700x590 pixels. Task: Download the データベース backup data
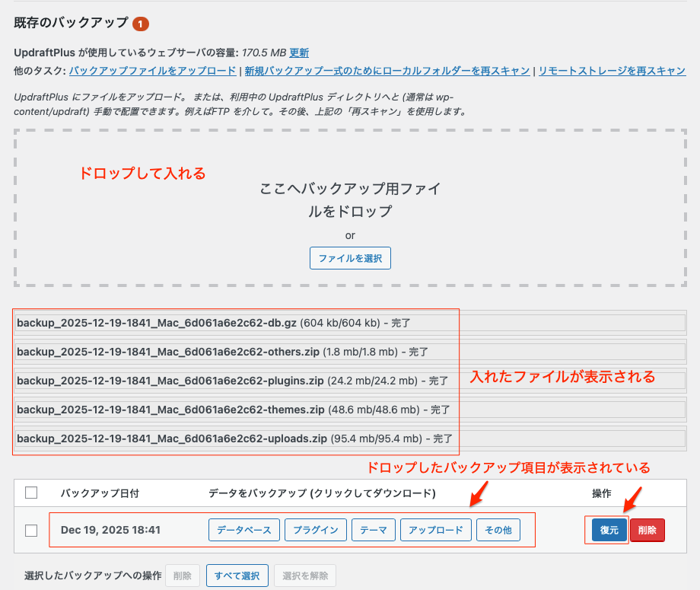244,530
